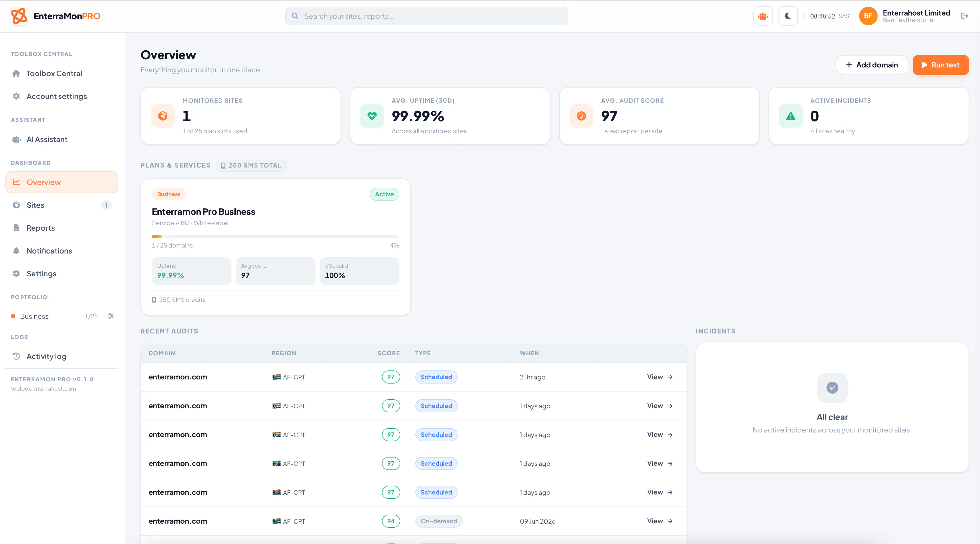Click the Avg. Uptime heartbeat icon
This screenshot has width=980, height=544.
point(372,116)
